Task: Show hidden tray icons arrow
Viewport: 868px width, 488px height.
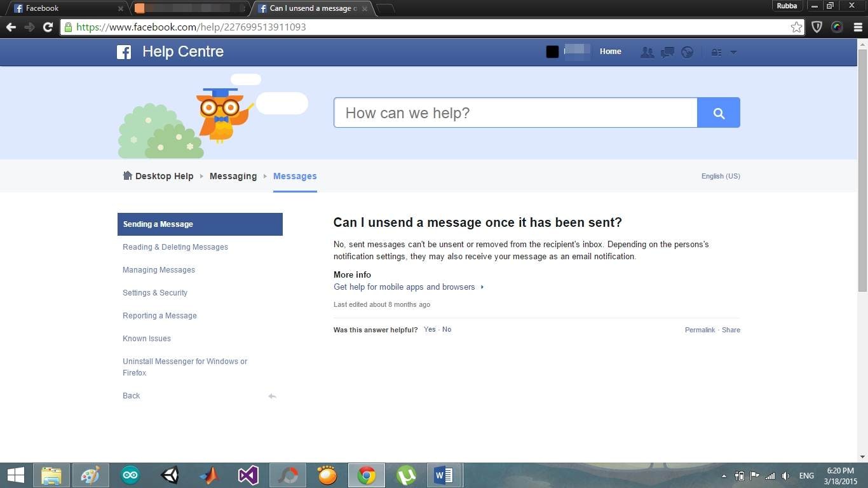Action: tap(724, 476)
